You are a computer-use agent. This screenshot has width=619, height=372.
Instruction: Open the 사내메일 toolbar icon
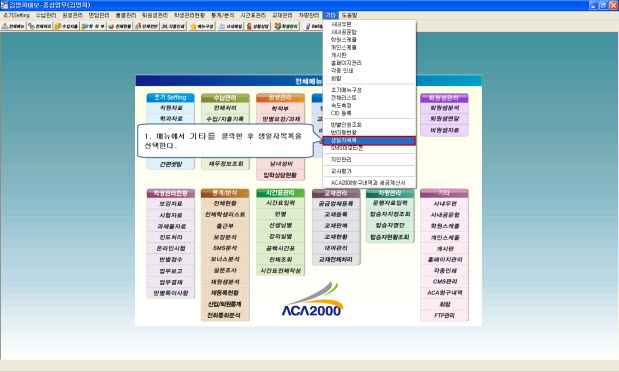[231, 26]
